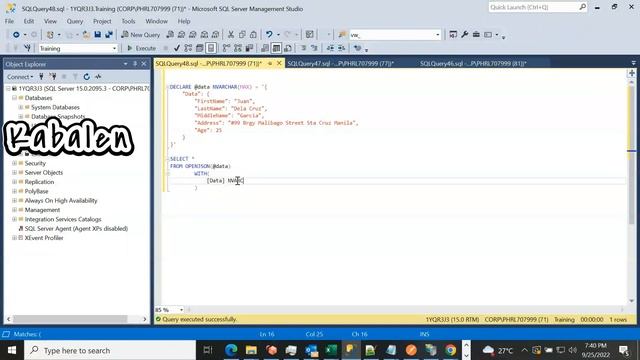Screen dimensions: 640x360
Task: Click the Toolbox briefcase icon
Action: pos(476,35)
